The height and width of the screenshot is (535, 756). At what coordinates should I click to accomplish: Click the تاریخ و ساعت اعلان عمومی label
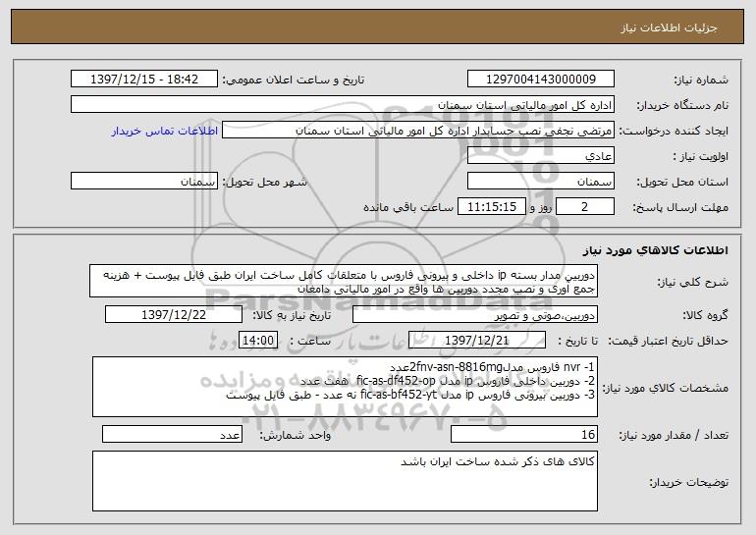294,80
